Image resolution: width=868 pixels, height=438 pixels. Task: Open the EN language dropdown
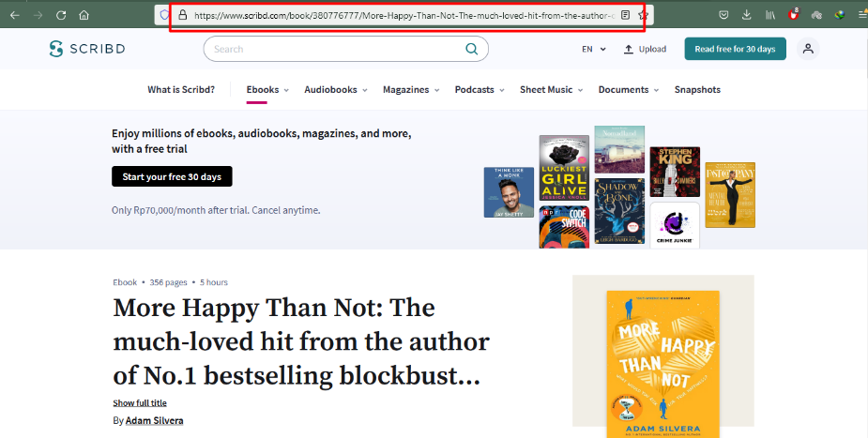[593, 49]
